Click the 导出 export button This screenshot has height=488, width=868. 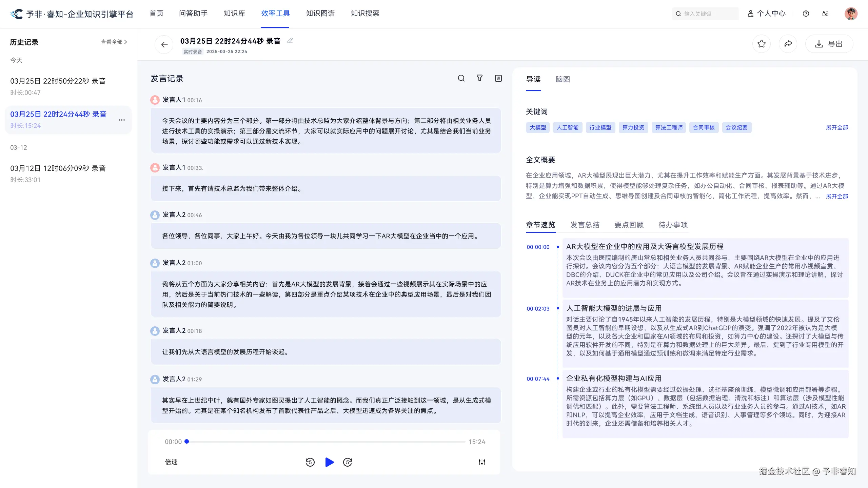click(x=829, y=44)
